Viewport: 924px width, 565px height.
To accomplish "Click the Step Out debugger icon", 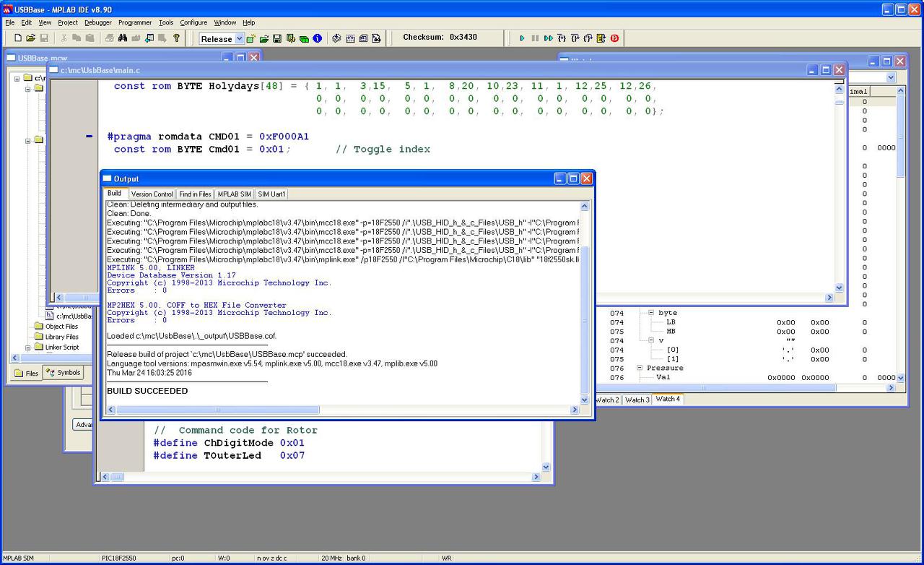I will pos(588,38).
